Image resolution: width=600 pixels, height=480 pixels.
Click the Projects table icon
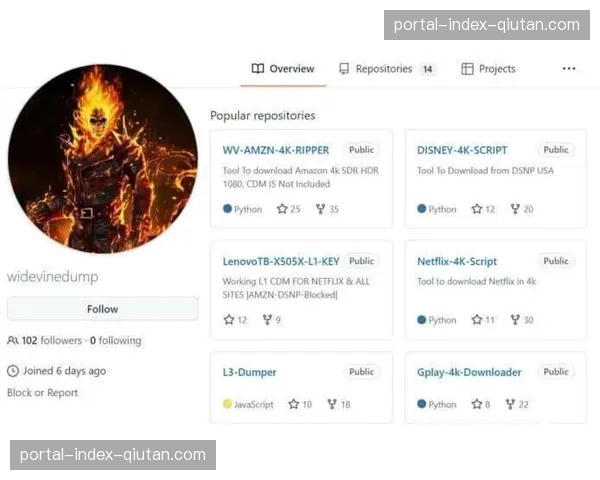(467, 69)
